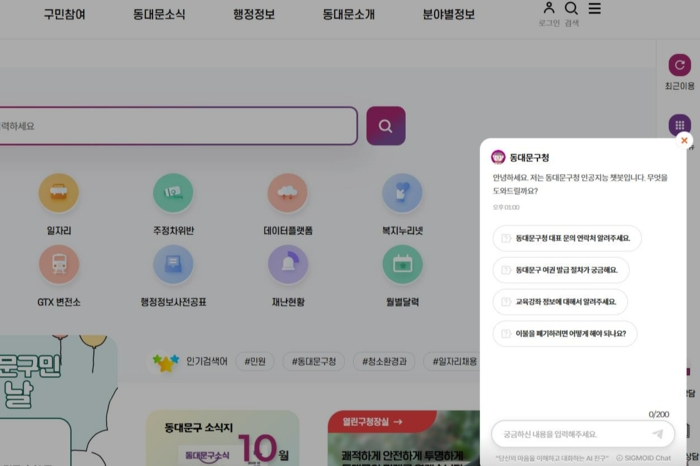Click the chatbot message input field
The height and width of the screenshot is (466, 700).
click(570, 434)
